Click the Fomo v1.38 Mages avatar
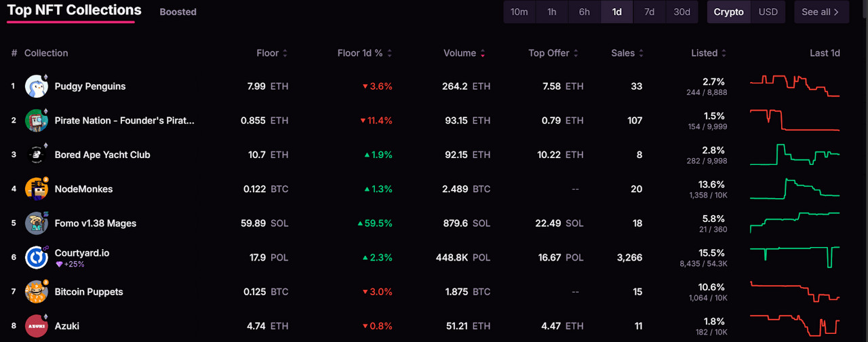The height and width of the screenshot is (342, 868). point(37,223)
